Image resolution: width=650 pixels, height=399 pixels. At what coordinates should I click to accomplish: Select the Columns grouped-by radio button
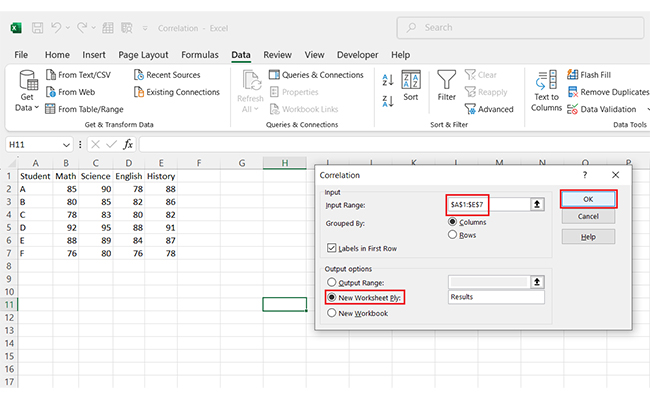point(453,222)
